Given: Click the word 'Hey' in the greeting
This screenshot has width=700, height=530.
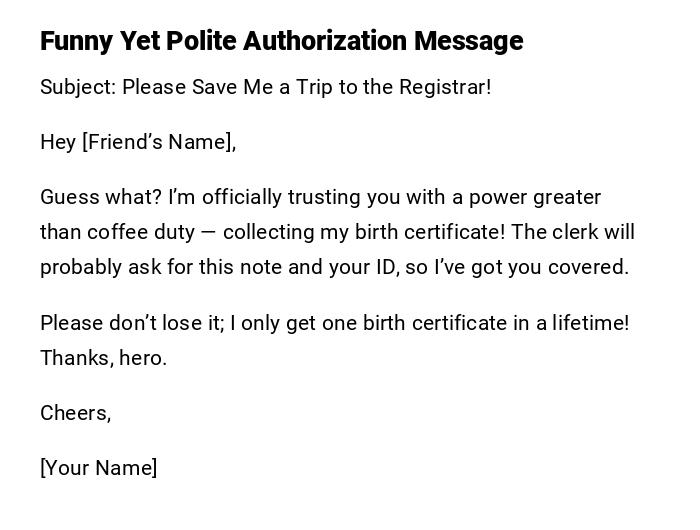Looking at the screenshot, I should tap(58, 142).
